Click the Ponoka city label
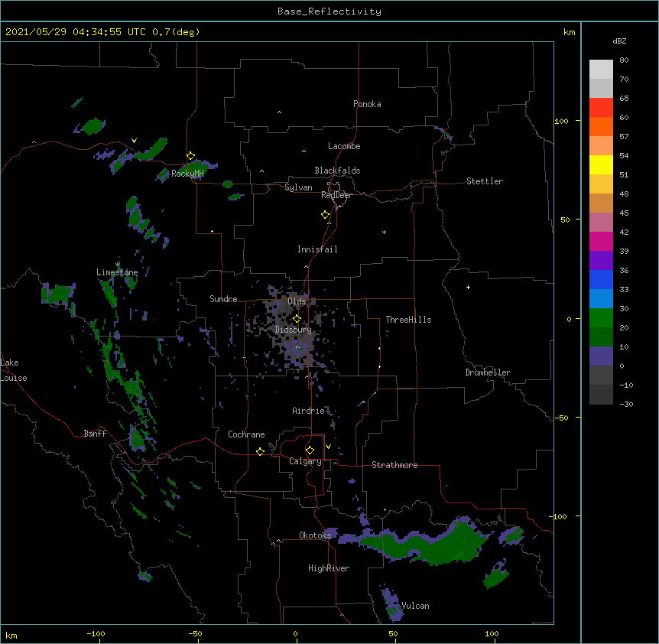This screenshot has width=659, height=644. (367, 104)
